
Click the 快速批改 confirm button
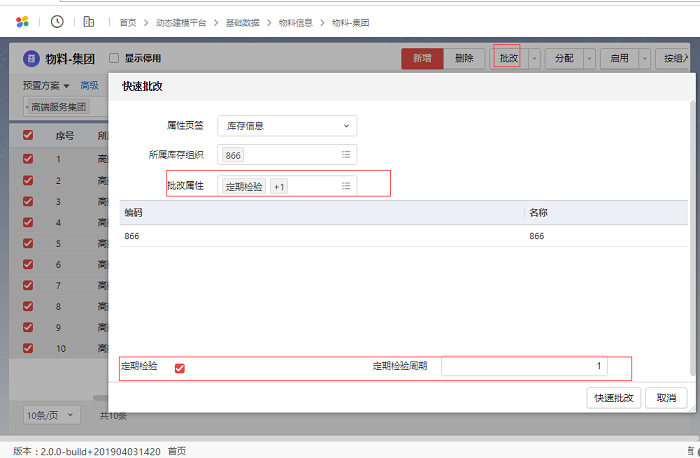click(614, 398)
